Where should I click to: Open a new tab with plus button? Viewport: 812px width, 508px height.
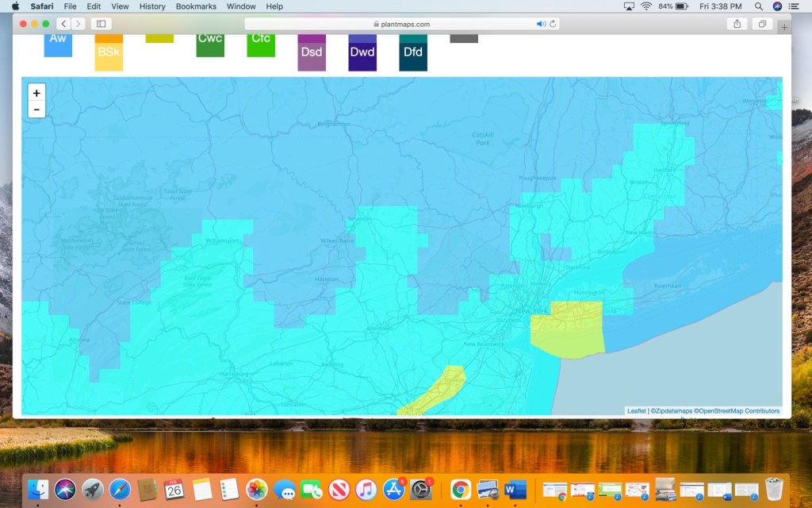click(x=784, y=26)
